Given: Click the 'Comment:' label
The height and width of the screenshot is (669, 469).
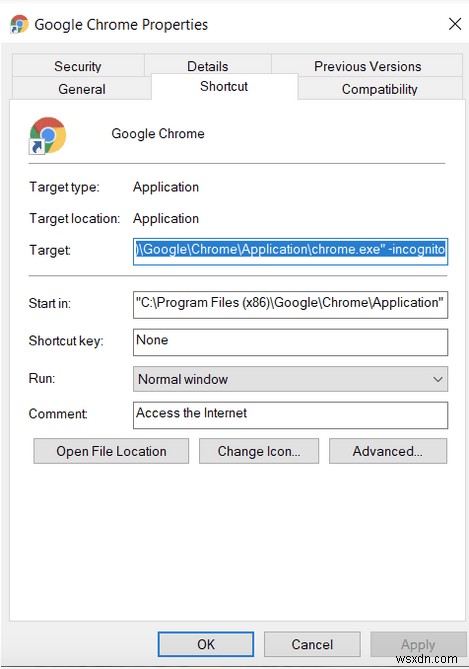Looking at the screenshot, I should pos(58,414).
